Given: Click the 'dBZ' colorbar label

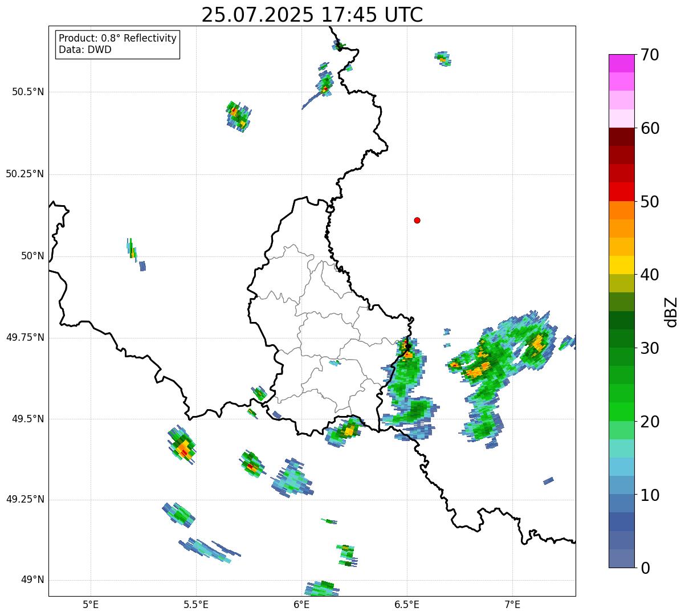Looking at the screenshot, I should (671, 311).
